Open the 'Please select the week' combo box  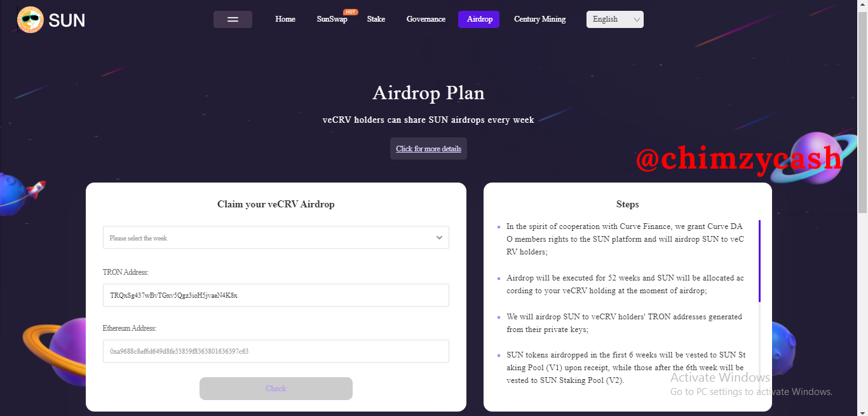click(276, 237)
